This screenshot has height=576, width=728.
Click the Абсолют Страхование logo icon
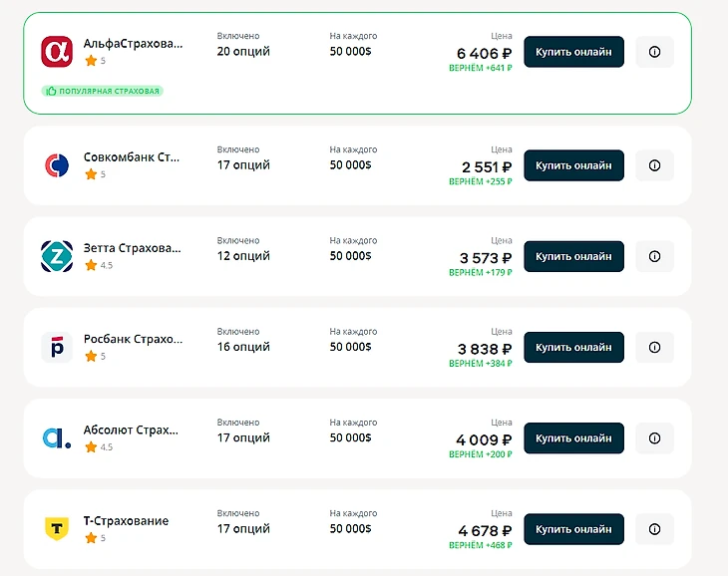pos(57,437)
